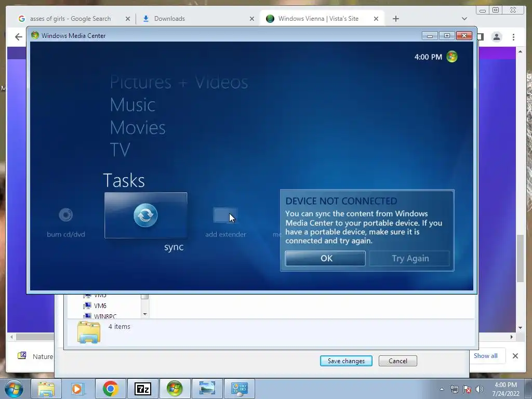Screen dimensions: 532x399
Task: Go back in Chrome
Action: (x=18, y=37)
